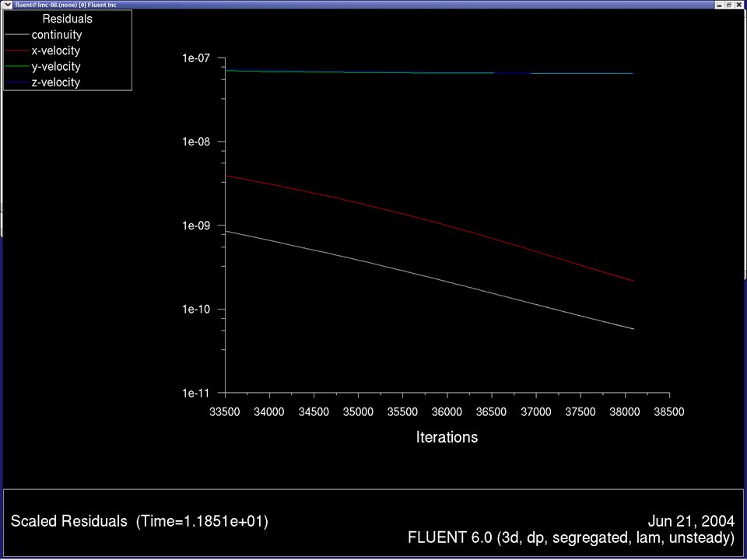Maximize the Fluent graphics window

(x=729, y=5)
